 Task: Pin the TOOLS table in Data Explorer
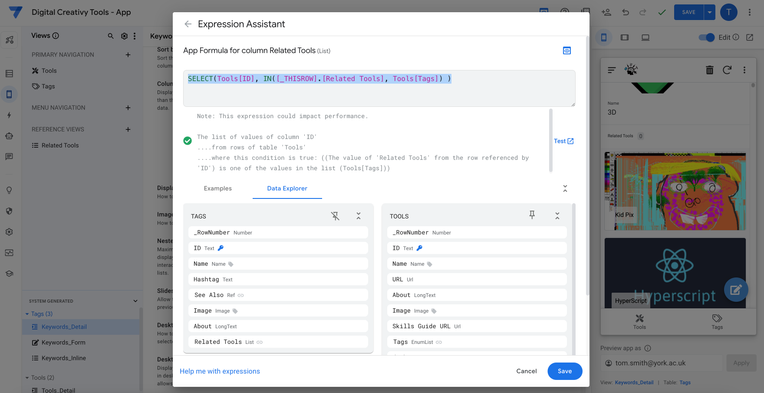tap(532, 215)
